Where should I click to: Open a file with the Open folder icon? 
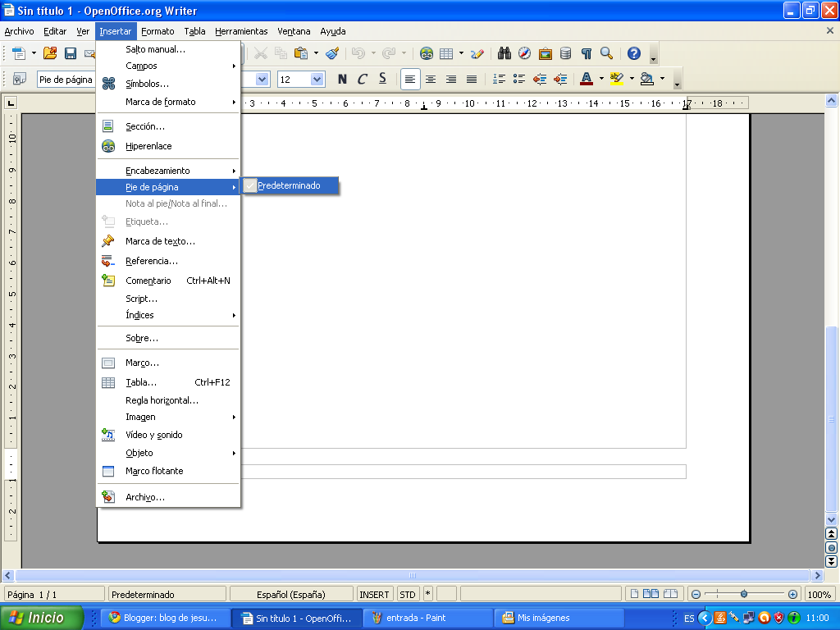coord(50,53)
